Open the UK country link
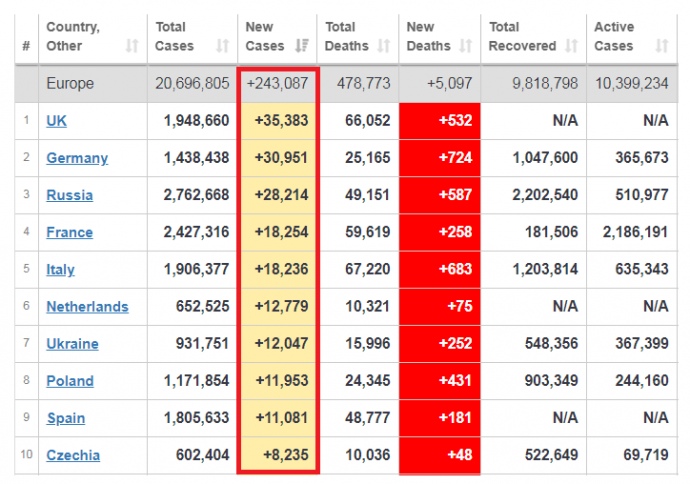The image size is (690, 484). [x=57, y=120]
